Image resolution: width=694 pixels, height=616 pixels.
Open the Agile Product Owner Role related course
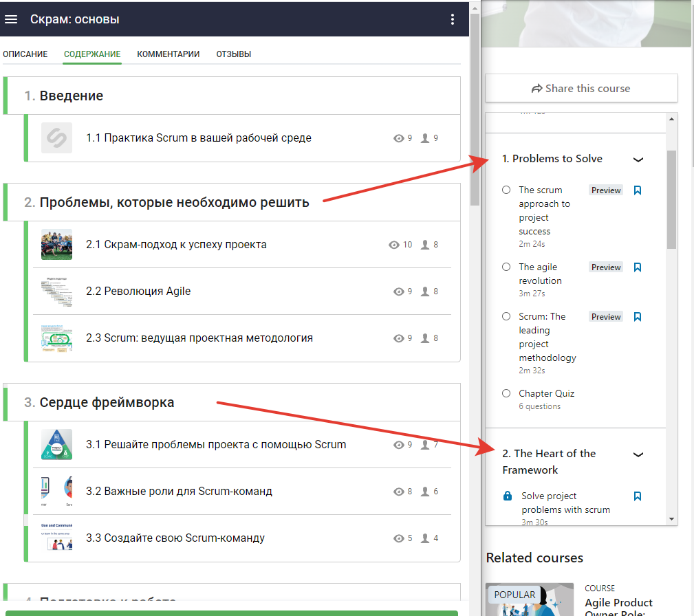[x=619, y=608]
